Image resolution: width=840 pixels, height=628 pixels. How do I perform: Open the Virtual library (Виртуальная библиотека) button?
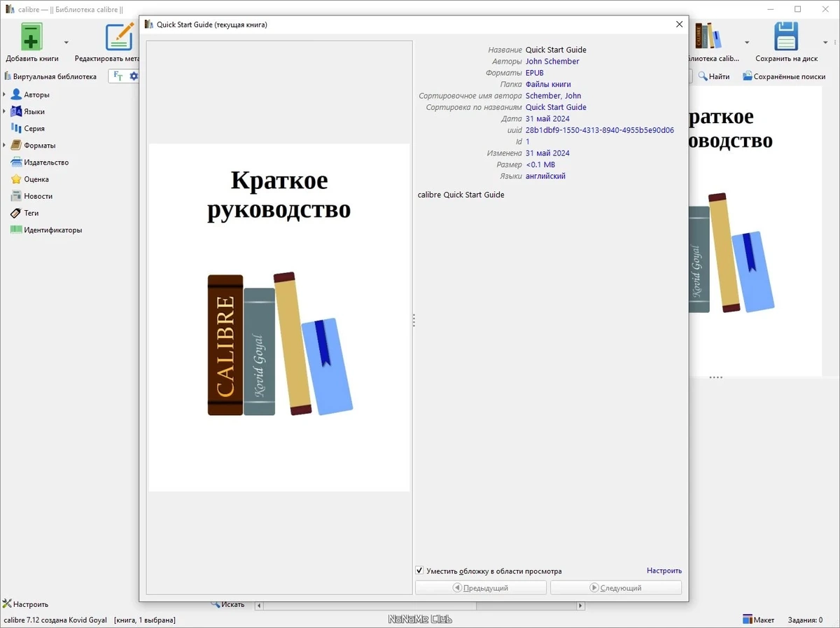click(50, 76)
